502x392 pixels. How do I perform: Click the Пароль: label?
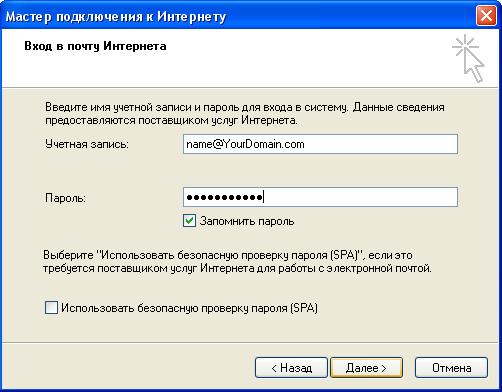[65, 198]
